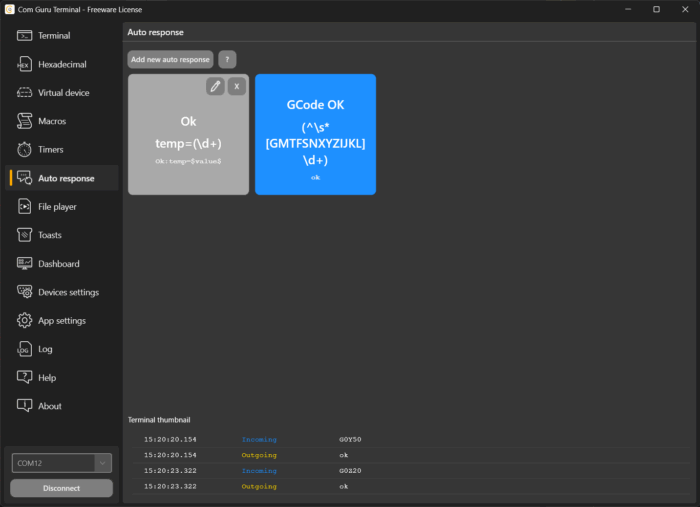The height and width of the screenshot is (507, 700).
Task: Open the Timers stopwatch icon
Action: coord(25,150)
